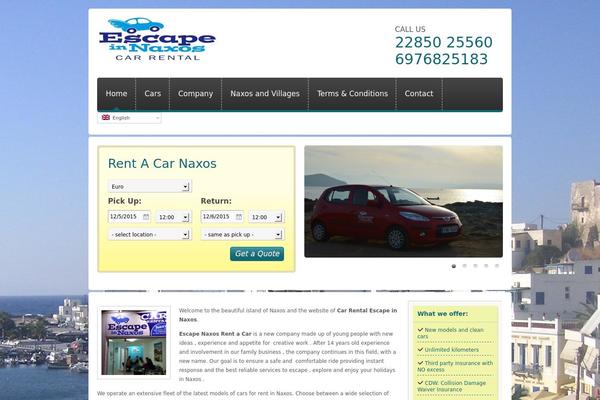Click the UK flag language icon
The width and height of the screenshot is (600, 400).
tap(106, 118)
